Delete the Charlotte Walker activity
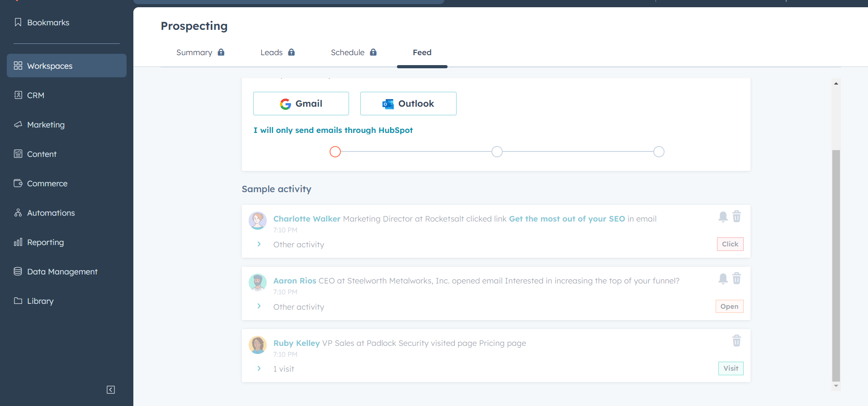868x406 pixels. (737, 217)
